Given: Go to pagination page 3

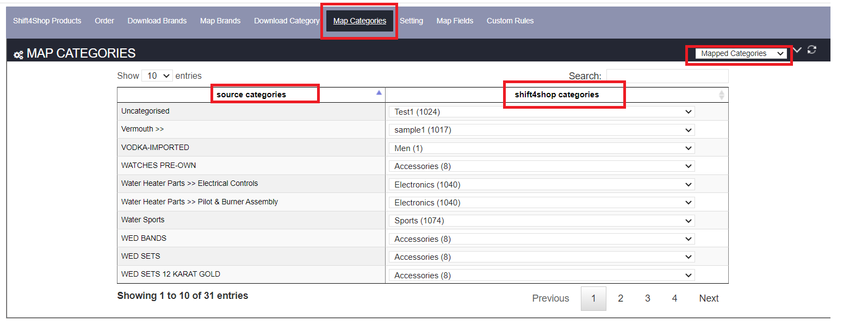Looking at the screenshot, I should tap(648, 298).
